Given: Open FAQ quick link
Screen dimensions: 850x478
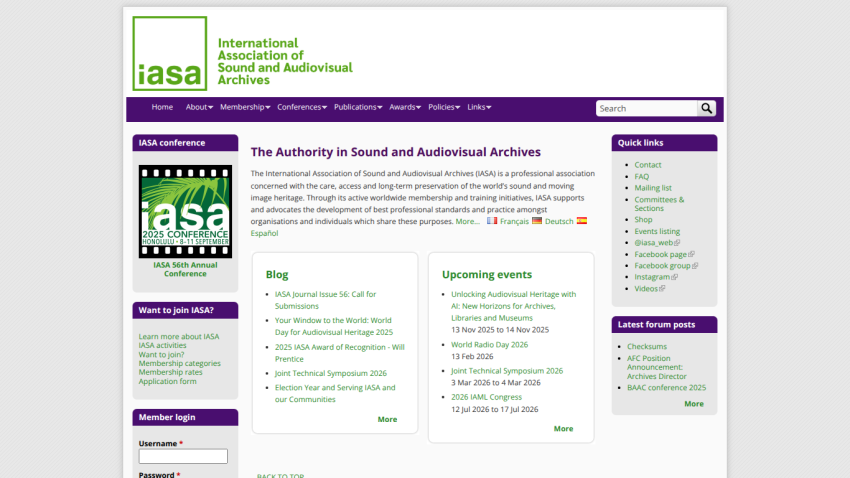Looking at the screenshot, I should [x=642, y=177].
